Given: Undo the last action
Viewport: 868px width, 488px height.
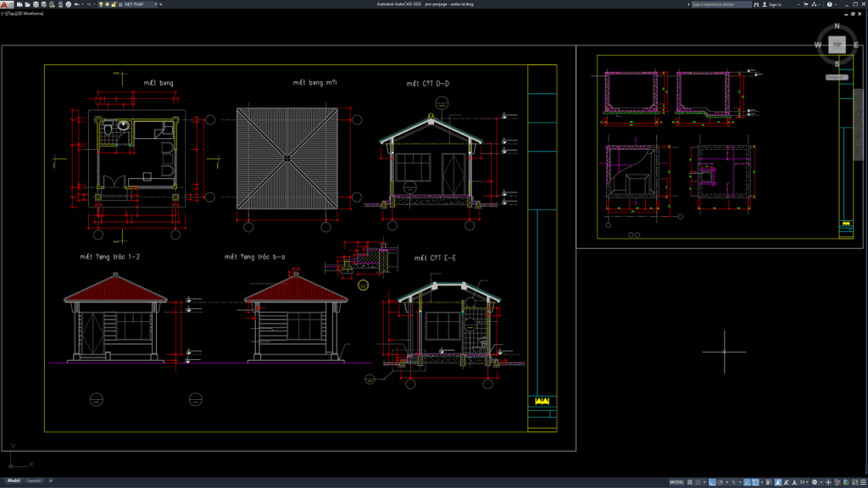Looking at the screenshot, I should (x=77, y=4).
